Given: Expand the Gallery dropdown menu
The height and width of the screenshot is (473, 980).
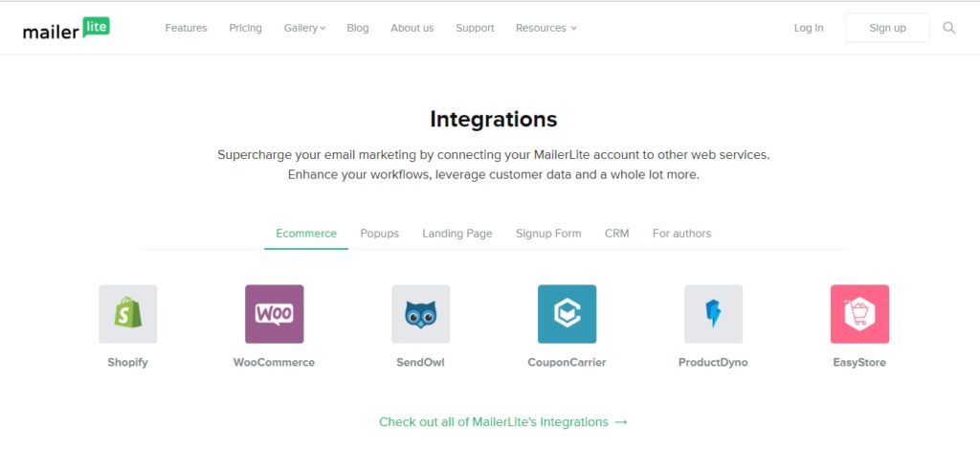Looking at the screenshot, I should click(x=304, y=28).
